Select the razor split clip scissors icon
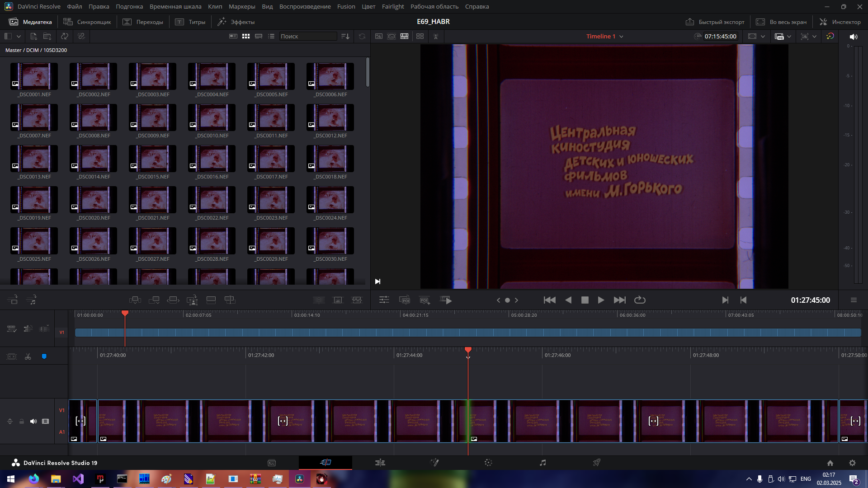 coord(28,357)
